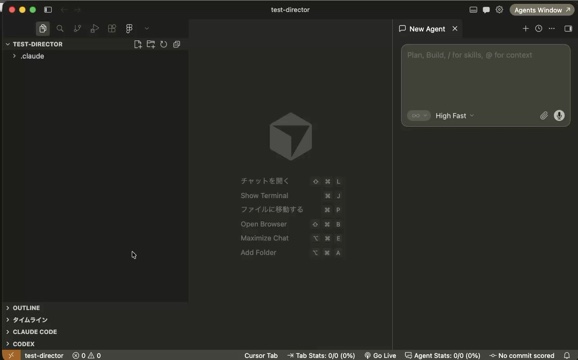The width and height of the screenshot is (578, 360).
Task: Toggle the primary sidebar from title bar
Action: (48, 10)
